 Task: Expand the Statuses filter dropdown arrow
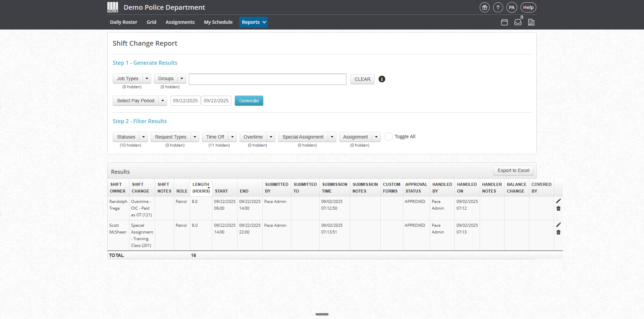pyautogui.click(x=144, y=137)
